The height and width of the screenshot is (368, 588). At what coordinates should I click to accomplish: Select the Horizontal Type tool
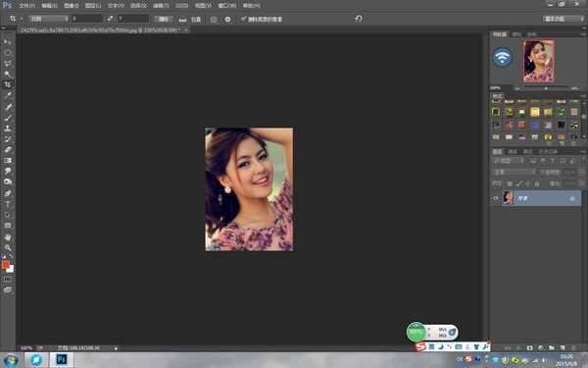point(8,204)
